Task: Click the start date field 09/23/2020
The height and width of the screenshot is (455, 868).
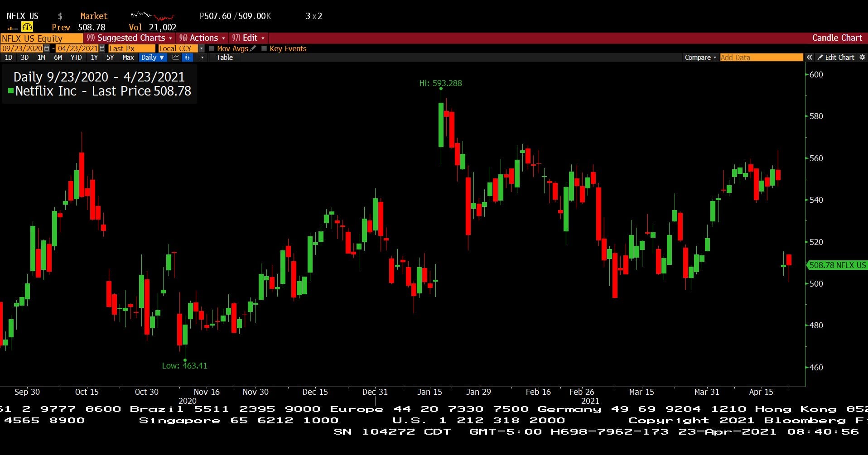Action: coord(22,48)
